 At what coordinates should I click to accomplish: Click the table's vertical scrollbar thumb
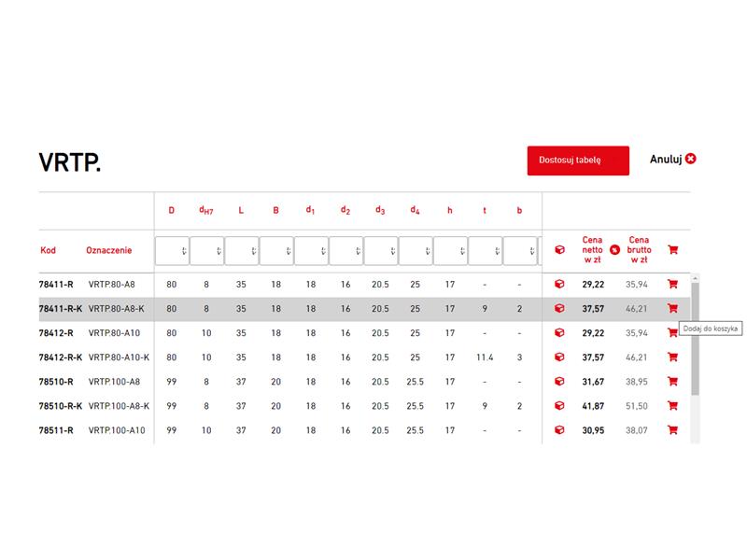tap(695, 339)
